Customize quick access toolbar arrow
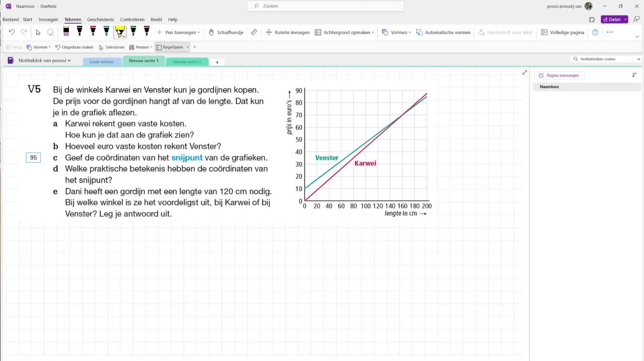644x361 pixels. coord(195,47)
